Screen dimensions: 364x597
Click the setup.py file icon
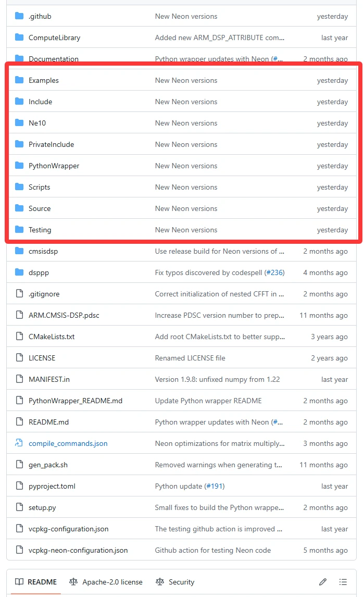click(19, 507)
